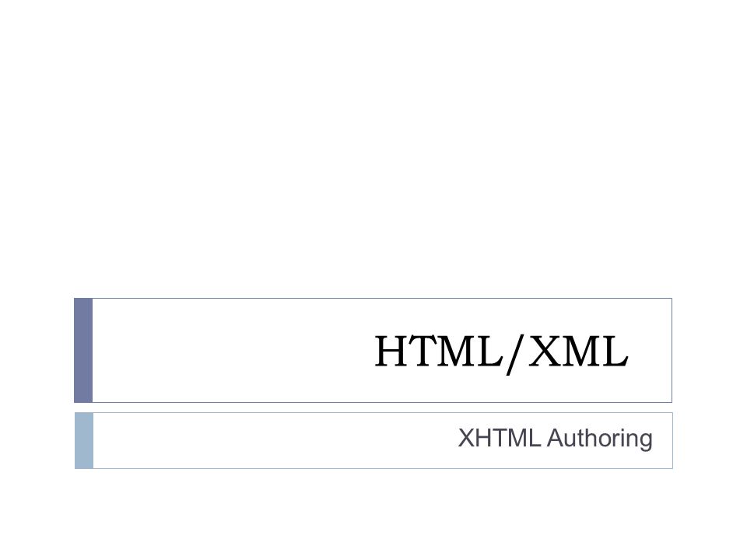Viewport: 747px width, 560px height.
Task: Click the blank slide area below the subtitle box
Action: pyautogui.click(x=373, y=514)
